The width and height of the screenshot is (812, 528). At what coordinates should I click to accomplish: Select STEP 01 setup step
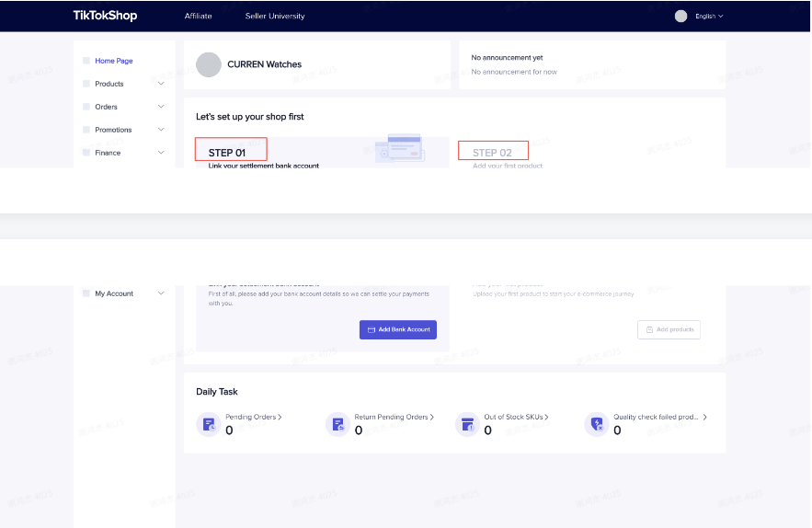tap(230, 152)
